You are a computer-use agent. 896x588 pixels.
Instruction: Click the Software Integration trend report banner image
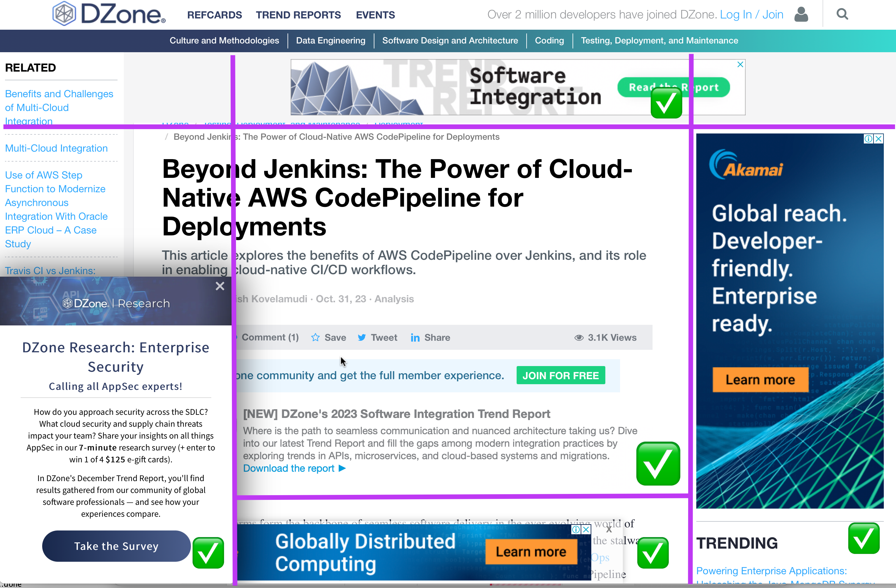[x=518, y=87]
